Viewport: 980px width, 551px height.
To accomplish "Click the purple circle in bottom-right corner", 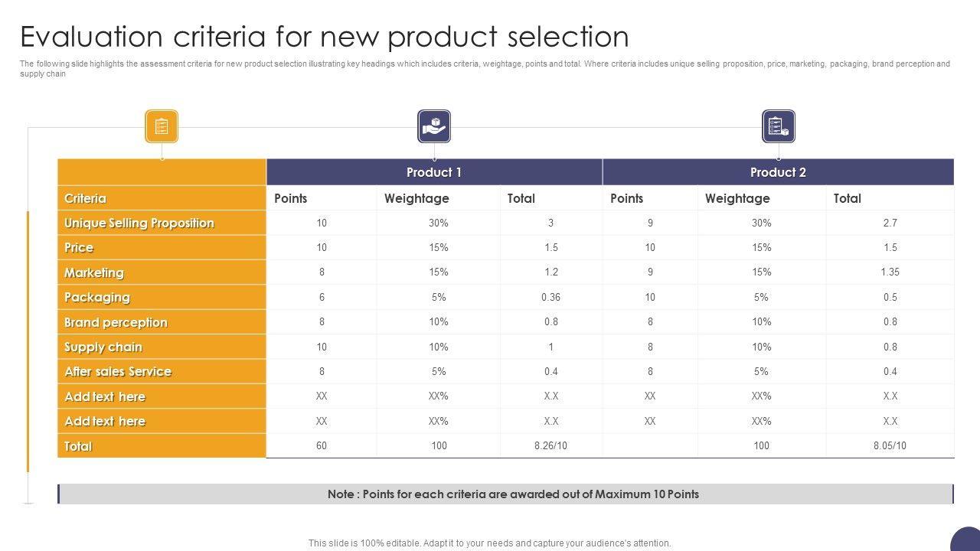I will (966, 540).
